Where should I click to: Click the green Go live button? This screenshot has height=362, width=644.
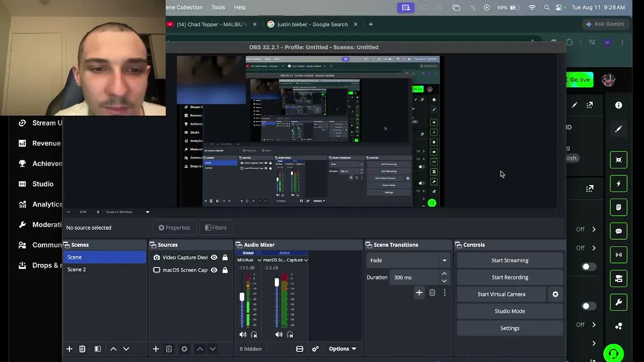580,79
